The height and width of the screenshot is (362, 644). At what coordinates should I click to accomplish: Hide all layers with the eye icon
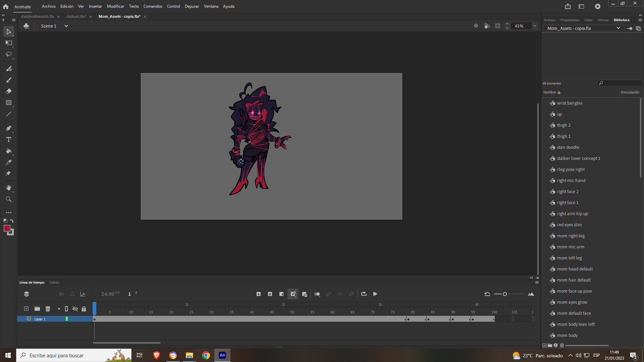click(75, 309)
